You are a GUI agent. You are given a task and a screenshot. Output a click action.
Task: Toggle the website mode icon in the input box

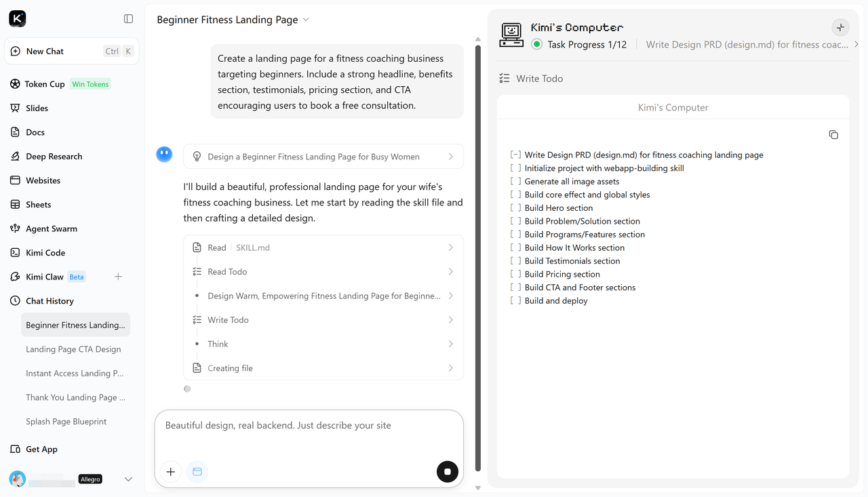pyautogui.click(x=197, y=472)
